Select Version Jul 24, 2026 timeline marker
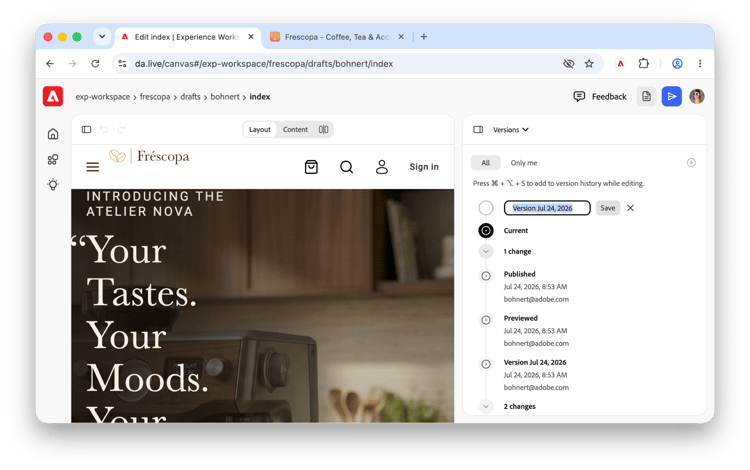 click(x=486, y=364)
